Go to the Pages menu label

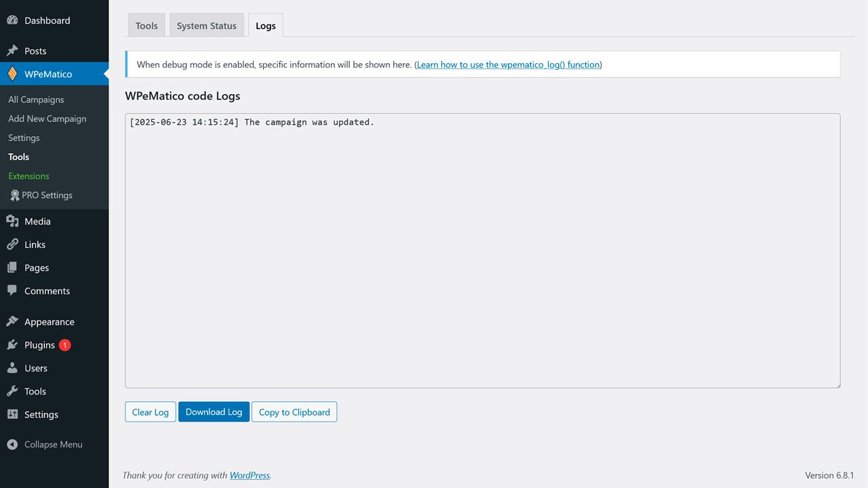(x=37, y=268)
